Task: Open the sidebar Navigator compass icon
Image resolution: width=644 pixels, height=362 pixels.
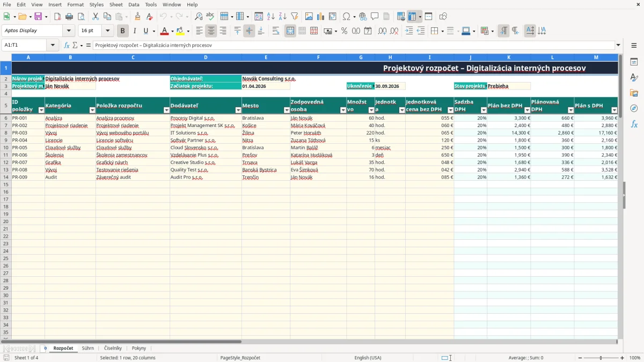Action: (634, 108)
